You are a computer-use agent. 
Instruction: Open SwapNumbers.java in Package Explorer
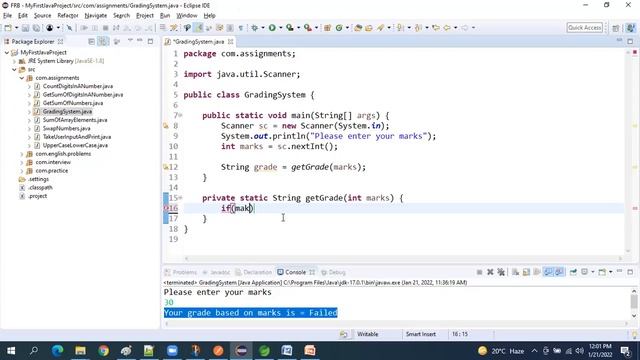(66, 129)
